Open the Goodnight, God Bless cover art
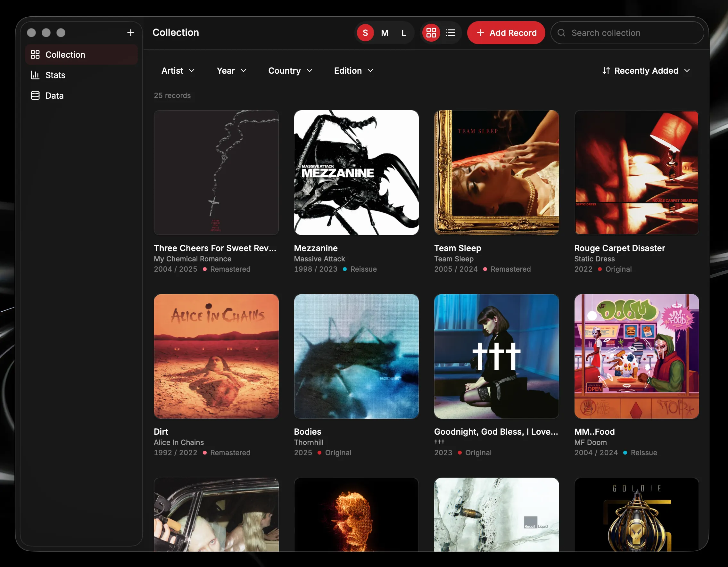Image resolution: width=728 pixels, height=567 pixels. [x=496, y=356]
